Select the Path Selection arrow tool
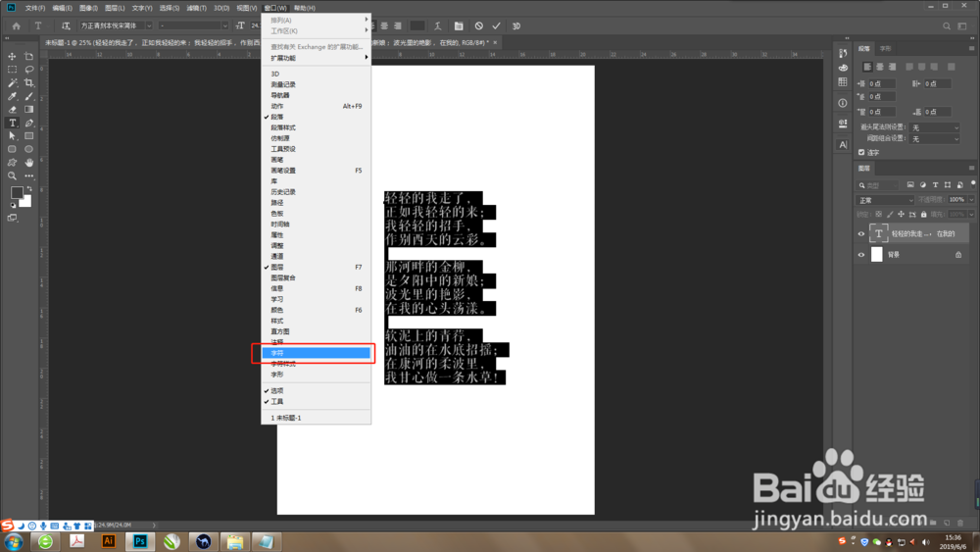Screen dimensions: 980x552 pos(12,135)
